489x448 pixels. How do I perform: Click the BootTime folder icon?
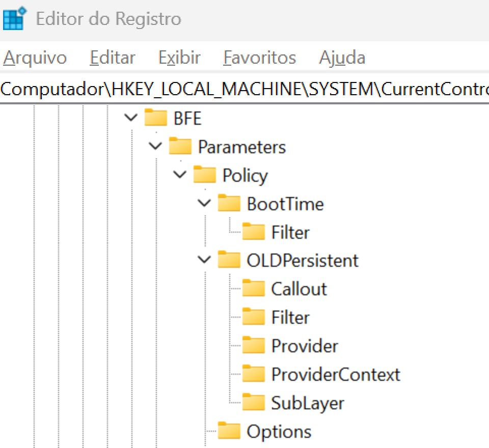(229, 203)
